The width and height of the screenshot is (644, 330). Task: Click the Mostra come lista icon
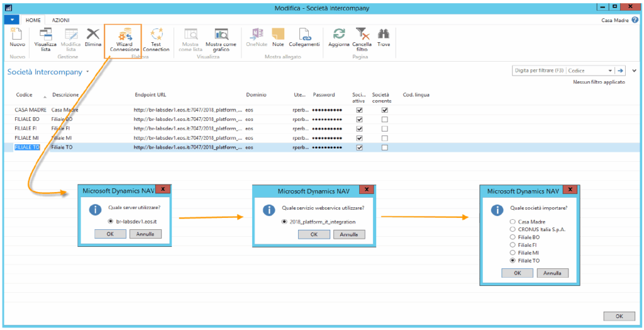[191, 35]
